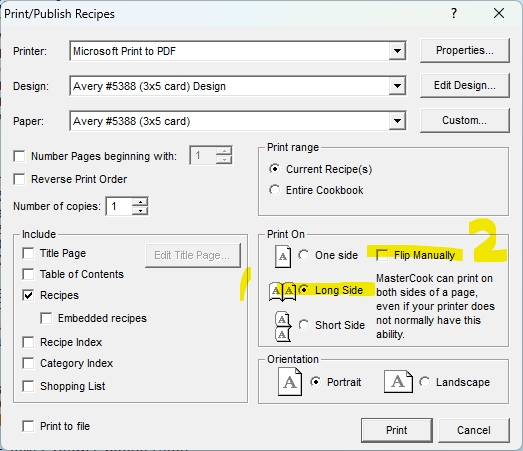Check the Title Page option
The height and width of the screenshot is (451, 523).
pyautogui.click(x=28, y=253)
